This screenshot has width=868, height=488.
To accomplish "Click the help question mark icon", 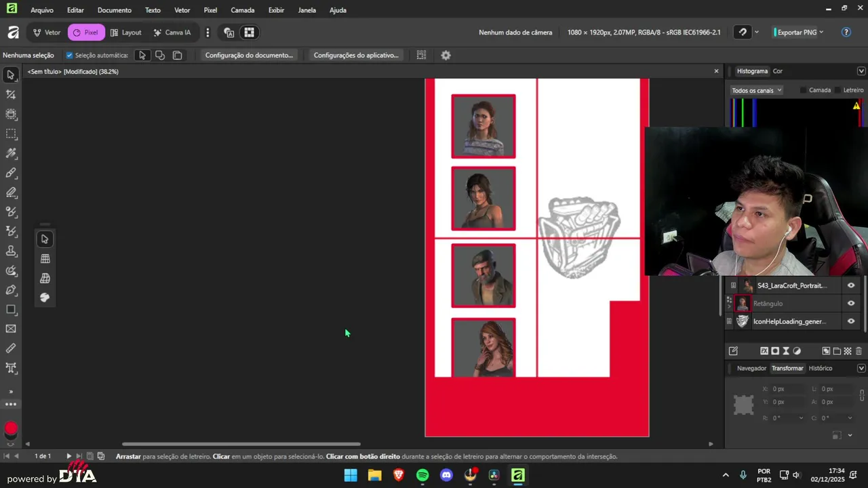I will click(846, 33).
